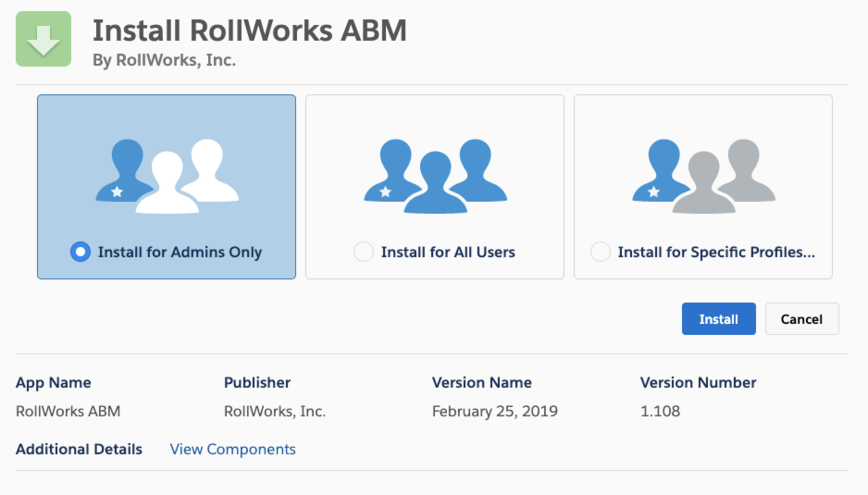Click the All Users blue group icon
Image resolution: width=868 pixels, height=495 pixels.
tap(435, 176)
